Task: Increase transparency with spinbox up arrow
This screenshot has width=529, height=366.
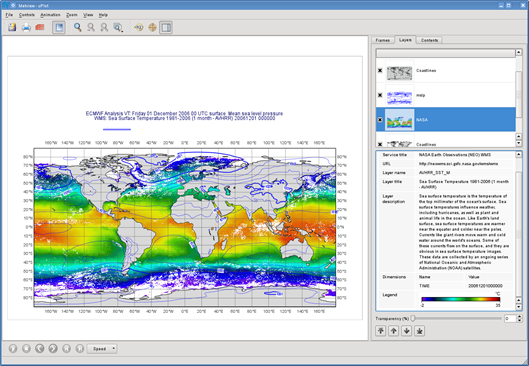Action: click(x=519, y=316)
